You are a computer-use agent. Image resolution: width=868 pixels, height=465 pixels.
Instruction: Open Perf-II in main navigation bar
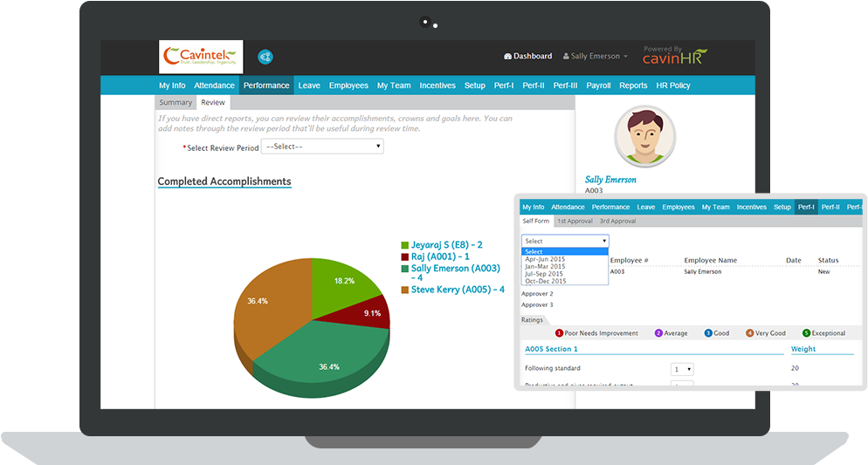click(534, 85)
